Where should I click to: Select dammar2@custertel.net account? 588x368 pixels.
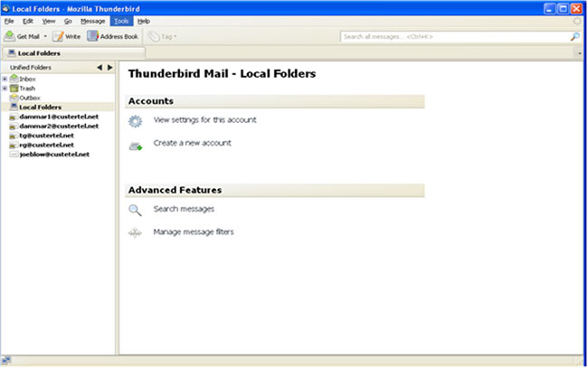54,126
